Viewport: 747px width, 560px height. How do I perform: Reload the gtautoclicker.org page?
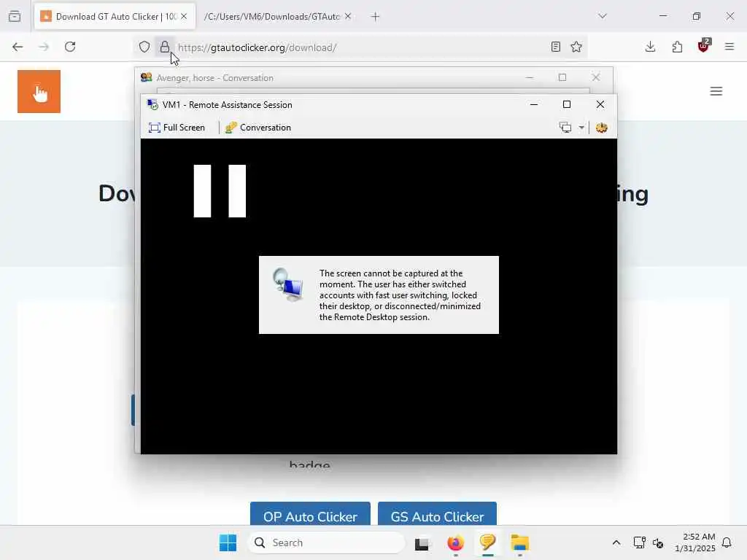coord(70,47)
